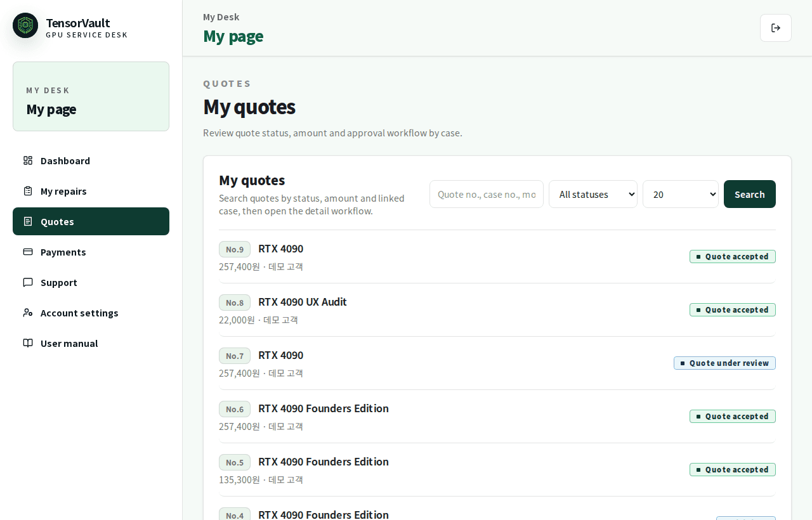
Task: Open quote No.8 RTX 4090 UX Audit
Action: coord(497,310)
